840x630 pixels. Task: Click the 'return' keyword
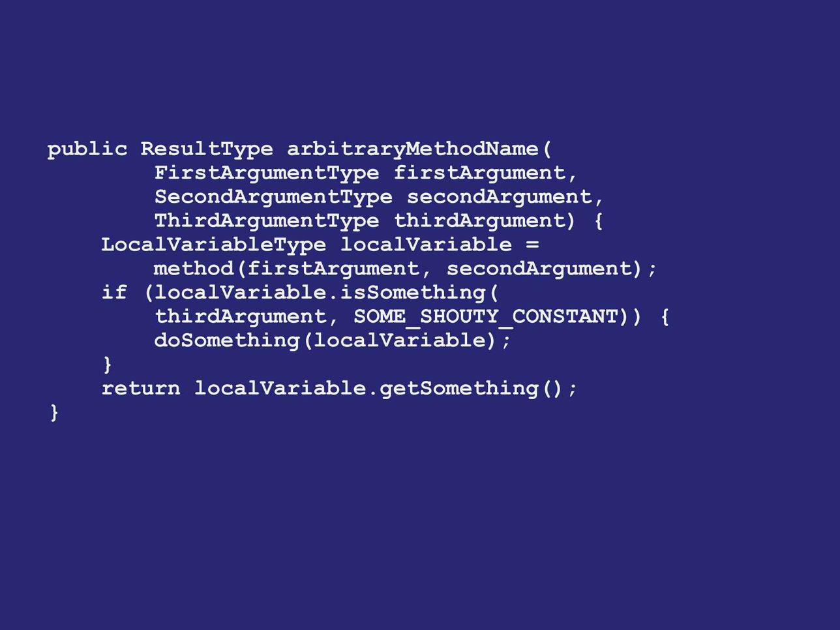(x=141, y=389)
